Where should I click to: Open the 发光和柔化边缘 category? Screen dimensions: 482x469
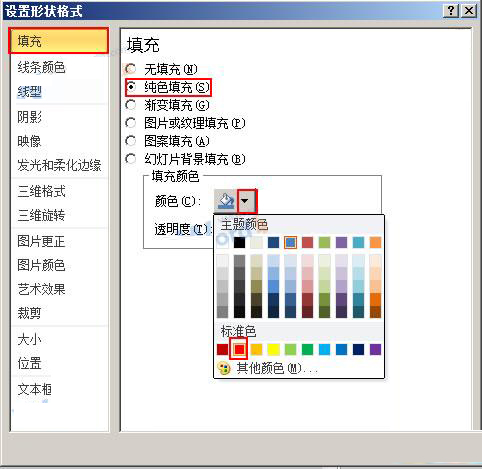pyautogui.click(x=59, y=165)
